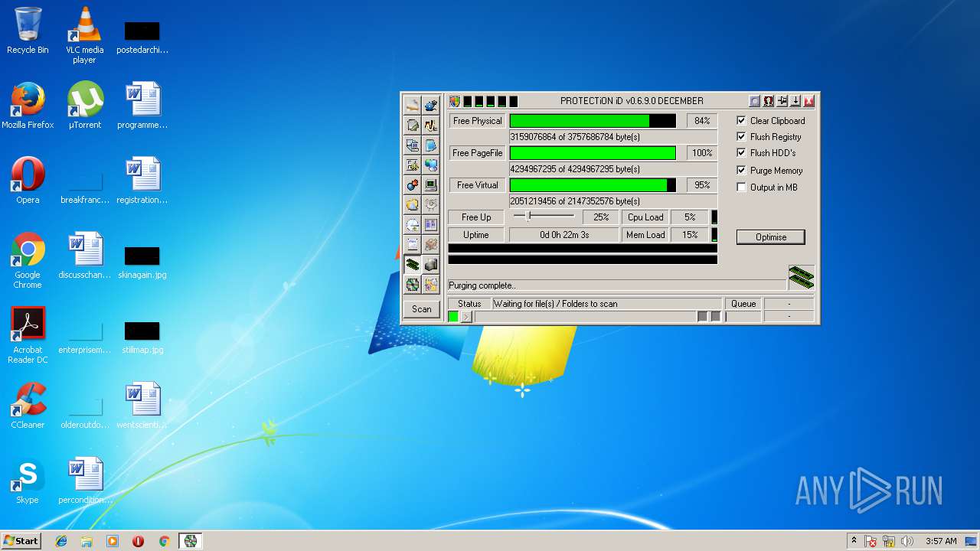
Task: Toggle the Flush HDD's checkbox
Action: pos(741,152)
